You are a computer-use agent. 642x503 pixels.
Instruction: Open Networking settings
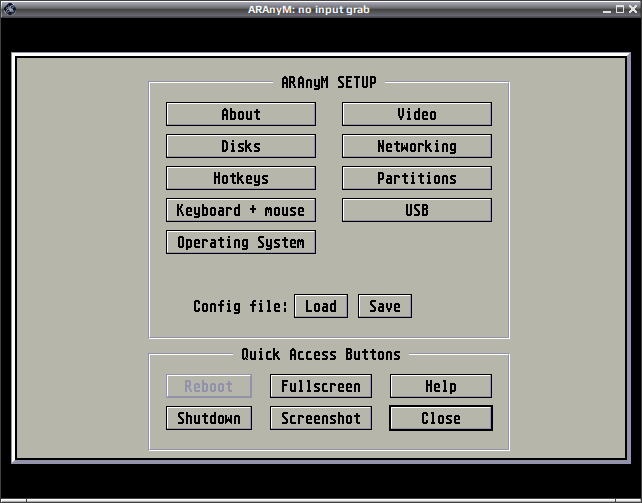(417, 146)
